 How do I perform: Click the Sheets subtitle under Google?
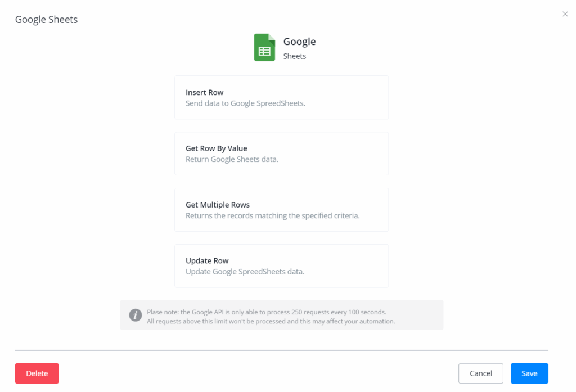(295, 56)
